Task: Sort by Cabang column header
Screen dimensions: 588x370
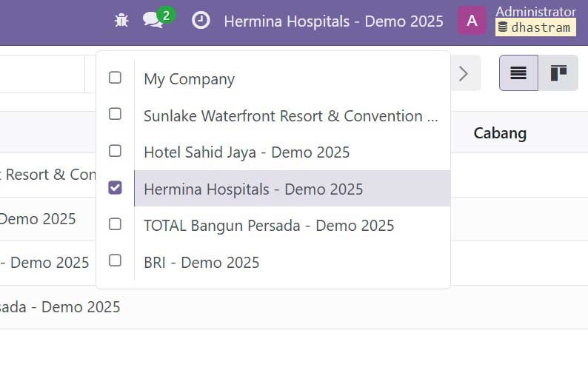Action: click(500, 133)
